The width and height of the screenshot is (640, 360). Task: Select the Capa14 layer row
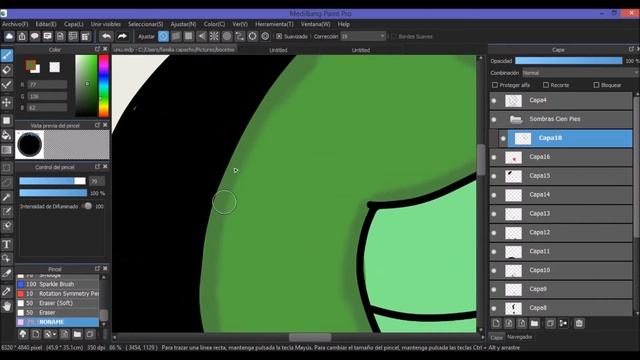561,195
